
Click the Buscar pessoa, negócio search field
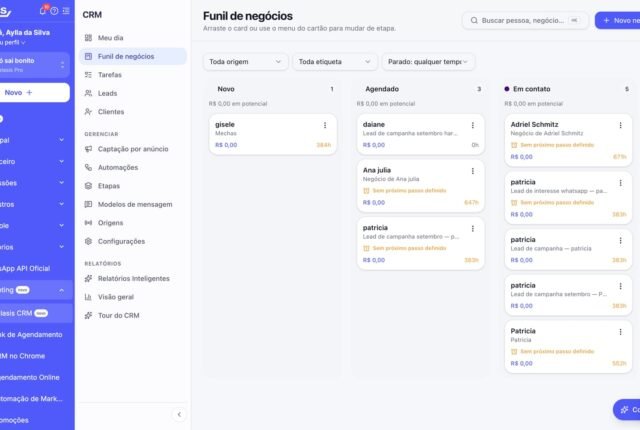click(525, 20)
